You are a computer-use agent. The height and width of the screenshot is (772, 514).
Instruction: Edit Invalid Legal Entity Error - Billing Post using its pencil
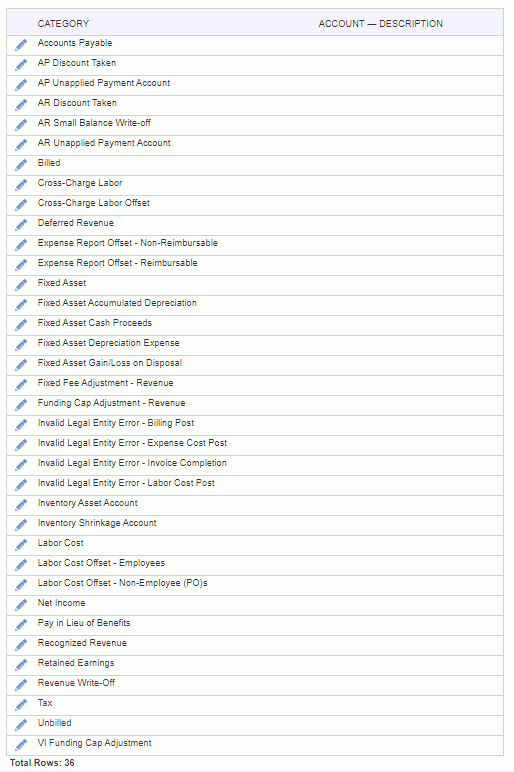click(21, 425)
